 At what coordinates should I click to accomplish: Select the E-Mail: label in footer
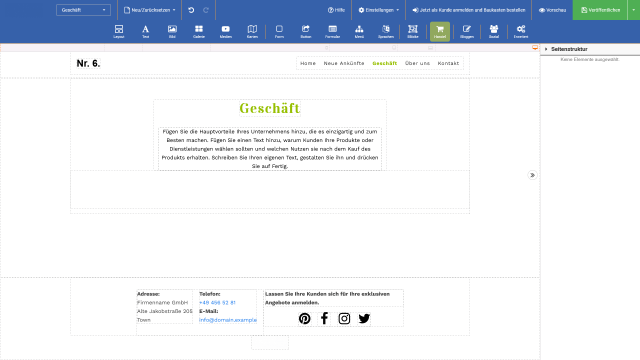pyautogui.click(x=209, y=311)
